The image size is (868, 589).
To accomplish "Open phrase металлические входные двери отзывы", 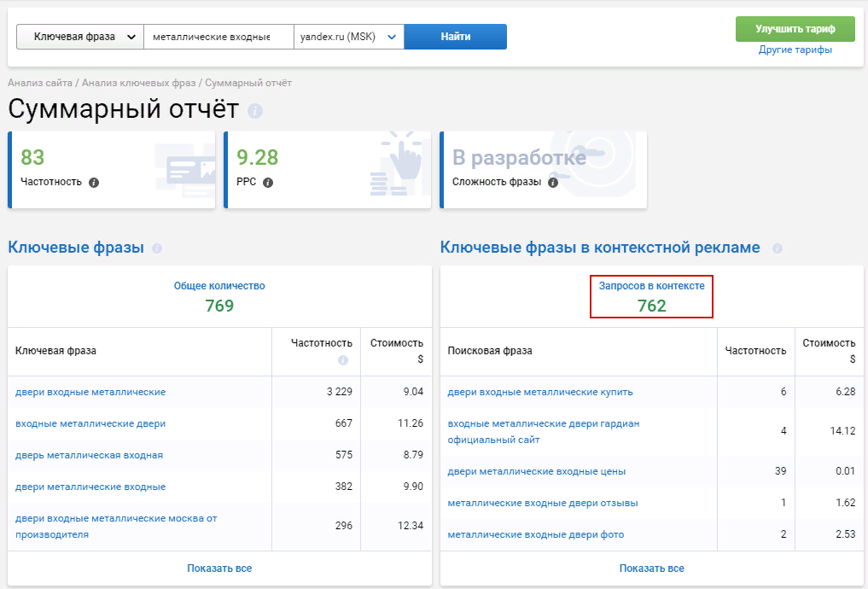I will point(543,503).
